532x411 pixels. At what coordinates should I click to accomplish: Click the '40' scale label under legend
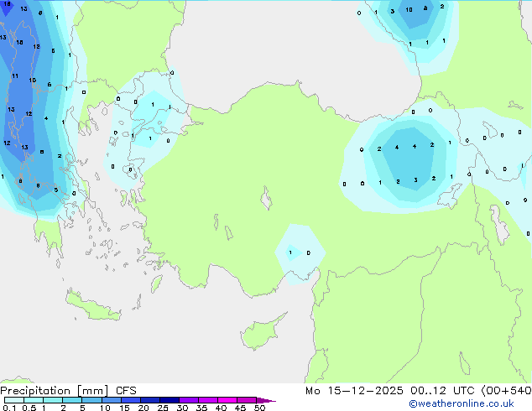pyautogui.click(x=221, y=408)
